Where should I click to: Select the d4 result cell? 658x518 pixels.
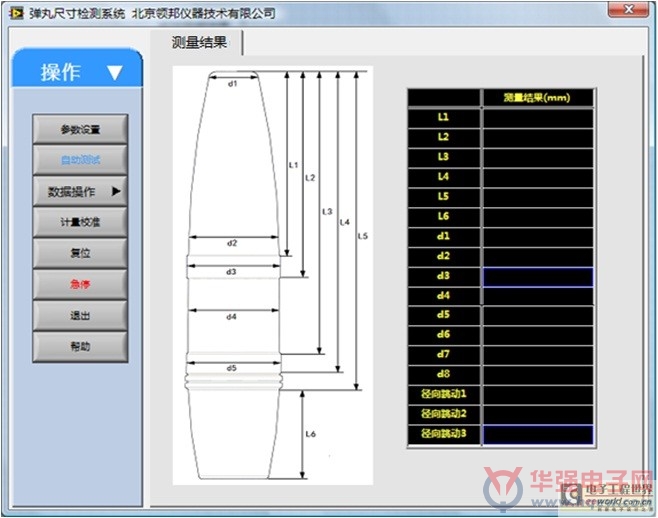538,296
